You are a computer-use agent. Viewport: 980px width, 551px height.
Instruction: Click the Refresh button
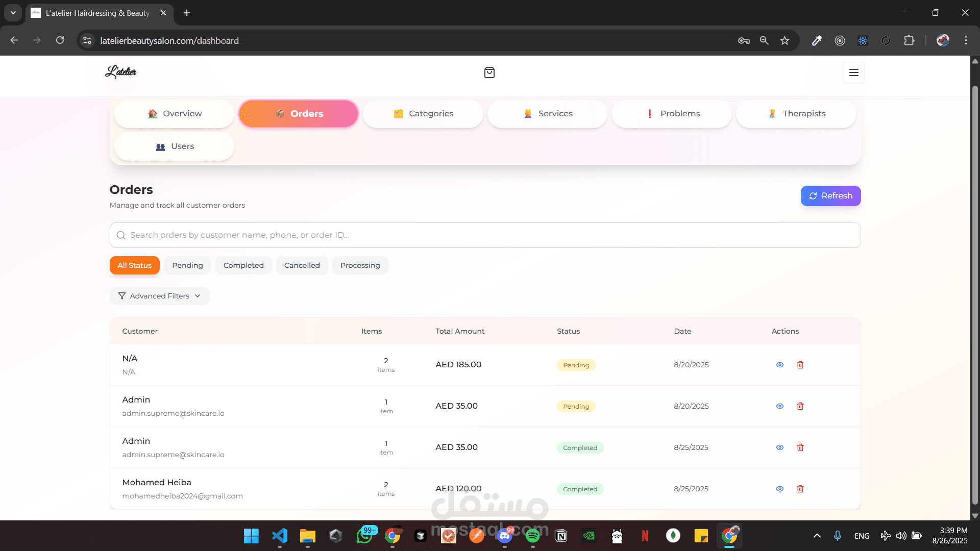830,196
